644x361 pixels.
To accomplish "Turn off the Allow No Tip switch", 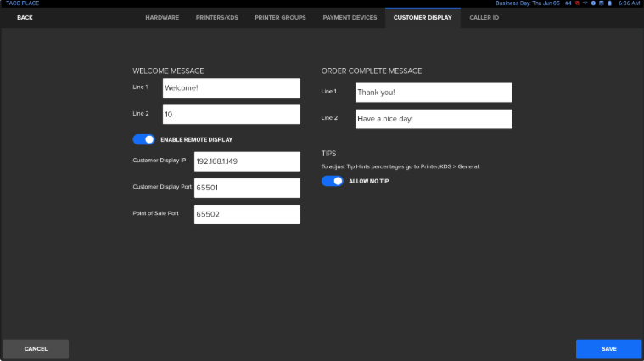I will pos(332,181).
